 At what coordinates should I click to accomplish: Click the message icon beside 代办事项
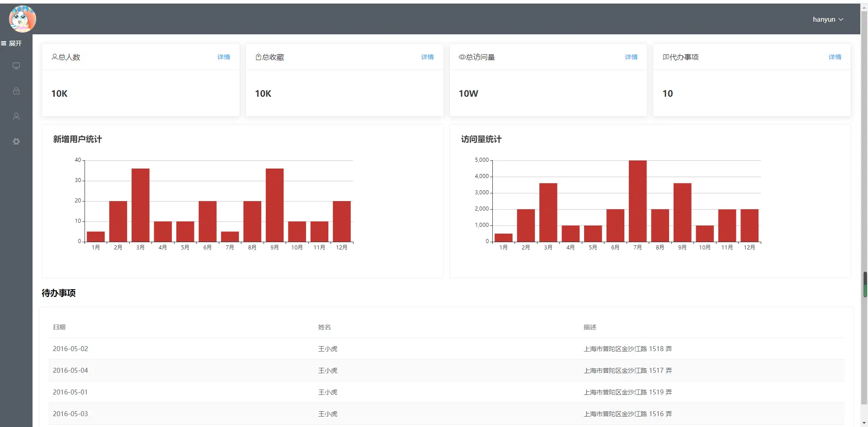(x=666, y=57)
